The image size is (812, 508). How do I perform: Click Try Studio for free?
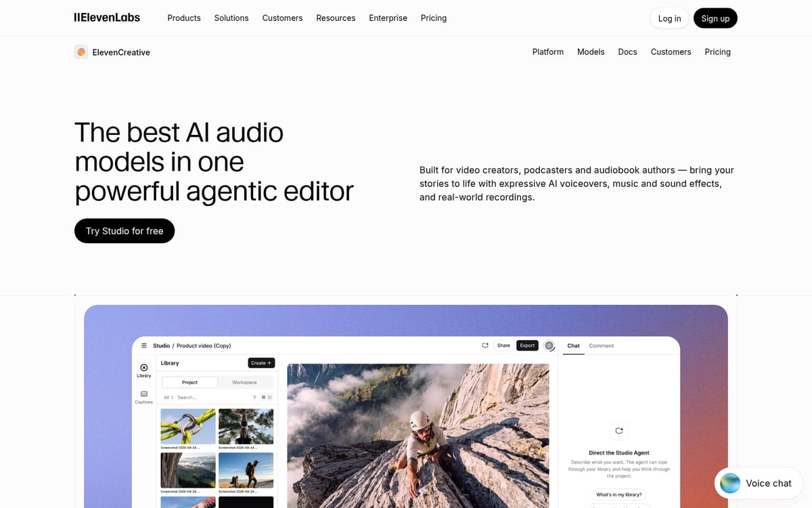tap(125, 231)
